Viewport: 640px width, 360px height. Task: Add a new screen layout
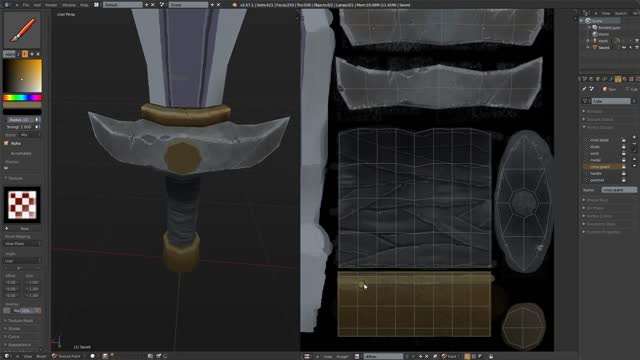coord(147,5)
